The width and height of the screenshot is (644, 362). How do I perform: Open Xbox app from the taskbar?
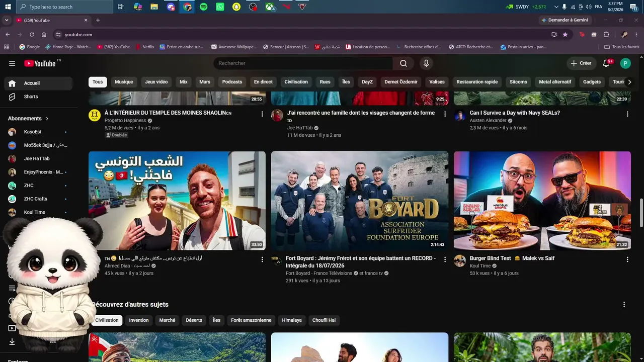click(270, 7)
